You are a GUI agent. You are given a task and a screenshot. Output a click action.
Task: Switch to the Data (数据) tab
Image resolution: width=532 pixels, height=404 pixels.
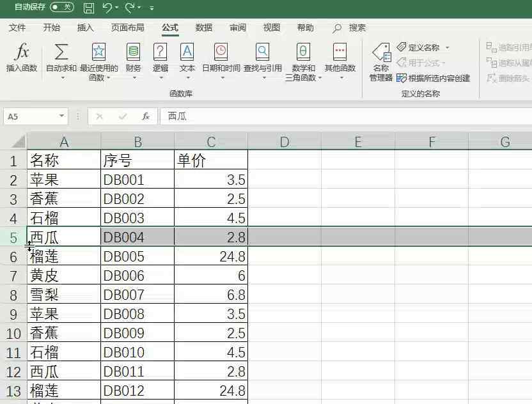click(x=204, y=27)
